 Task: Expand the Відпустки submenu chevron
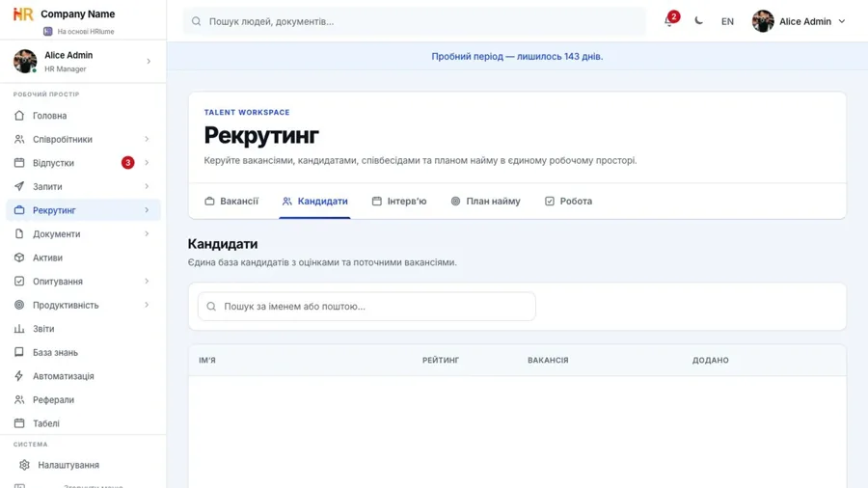point(147,163)
